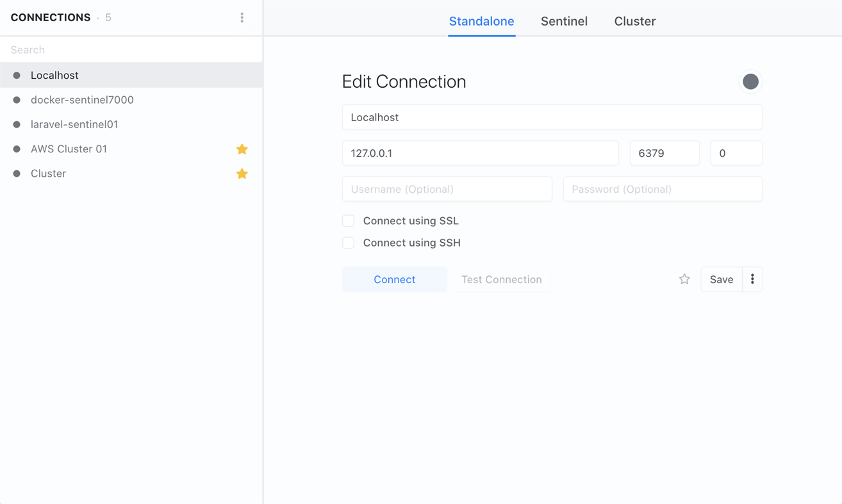Click the star on AWS Cluster 01
The width and height of the screenshot is (842, 504).
click(x=242, y=149)
